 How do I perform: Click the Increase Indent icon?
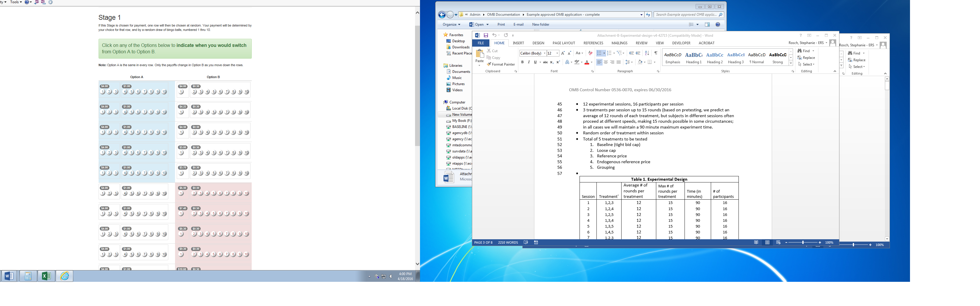click(x=638, y=53)
